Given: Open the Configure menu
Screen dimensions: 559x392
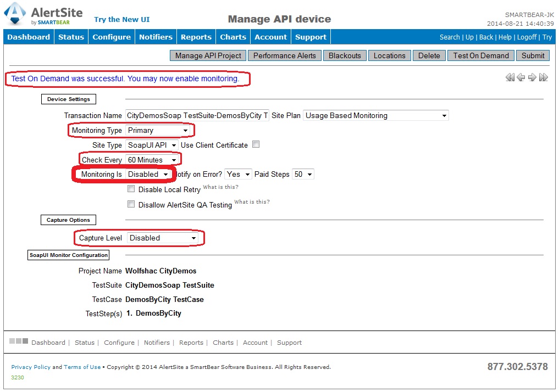Looking at the screenshot, I should click(112, 37).
